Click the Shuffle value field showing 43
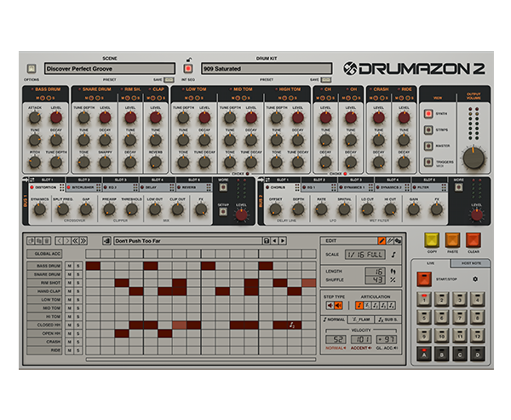Viewport: 511px width, 420px height. coord(376,279)
